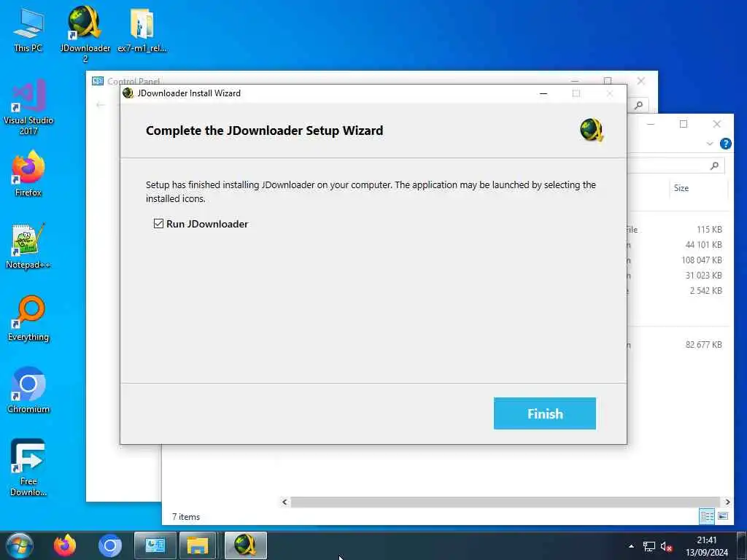
Task: Select the 31 023 KB file row
Action: tap(679, 275)
